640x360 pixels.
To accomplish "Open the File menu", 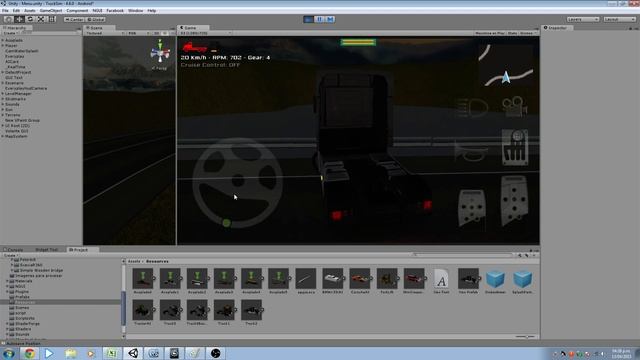I will [x=5, y=11].
